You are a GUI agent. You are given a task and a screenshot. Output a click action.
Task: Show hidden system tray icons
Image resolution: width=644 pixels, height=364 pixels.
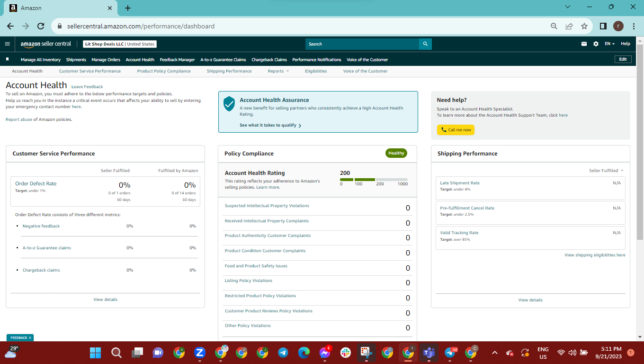tap(495, 353)
